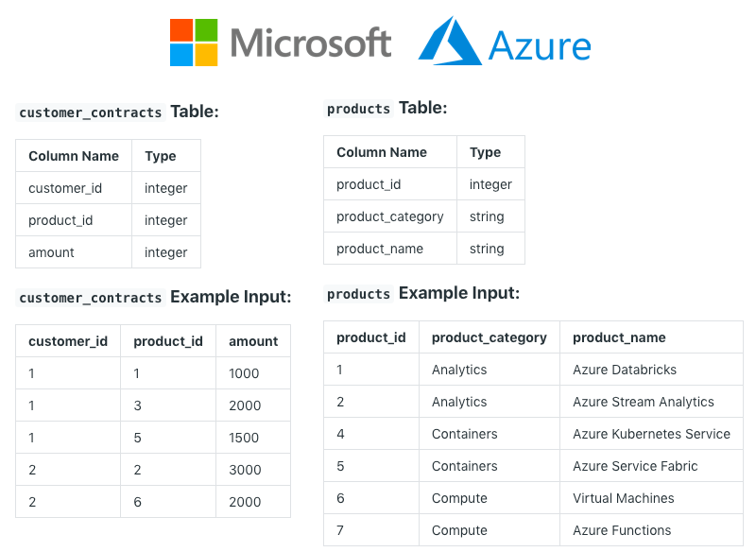This screenshot has height=552, width=756.
Task: Click the Microsoft wordmark text
Action: coord(310,43)
